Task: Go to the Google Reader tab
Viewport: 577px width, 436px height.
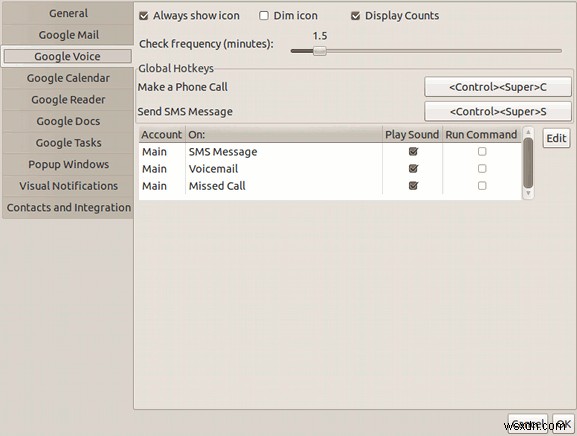Action: [x=68, y=100]
